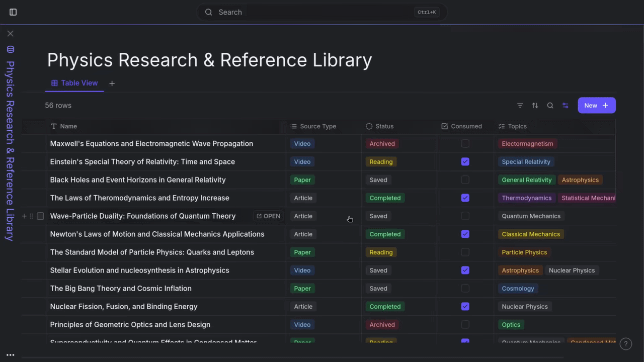Click Nuclear Physics tag in Stellar Evolution row
The width and height of the screenshot is (644, 362).
point(572,270)
